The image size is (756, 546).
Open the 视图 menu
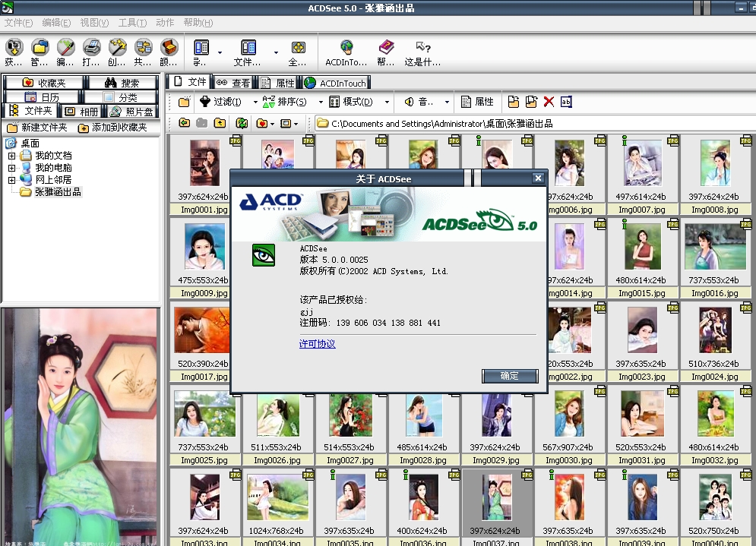[x=94, y=23]
